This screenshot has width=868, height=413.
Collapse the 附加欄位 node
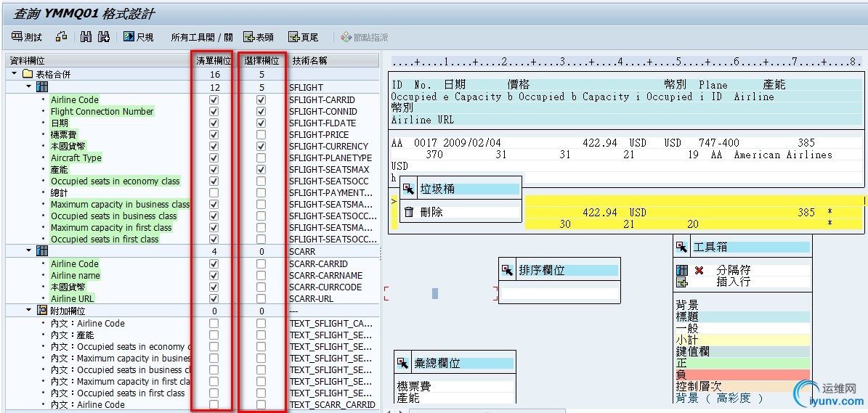pos(29,310)
